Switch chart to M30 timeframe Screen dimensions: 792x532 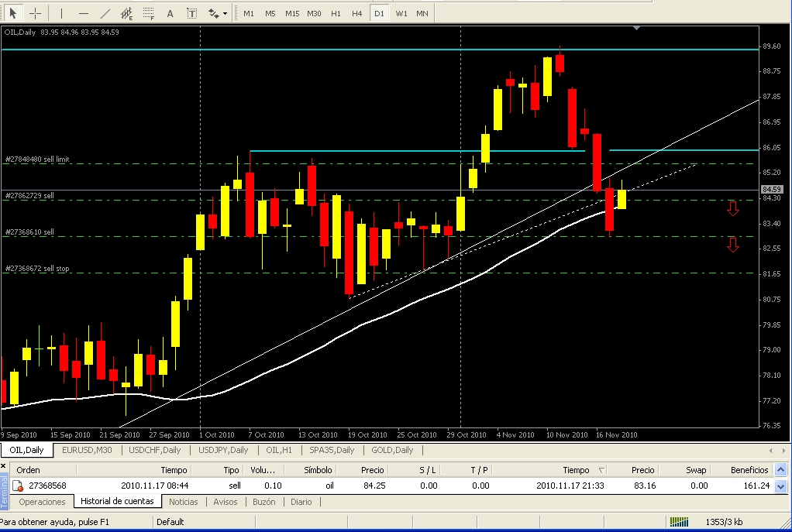pyautogui.click(x=314, y=14)
